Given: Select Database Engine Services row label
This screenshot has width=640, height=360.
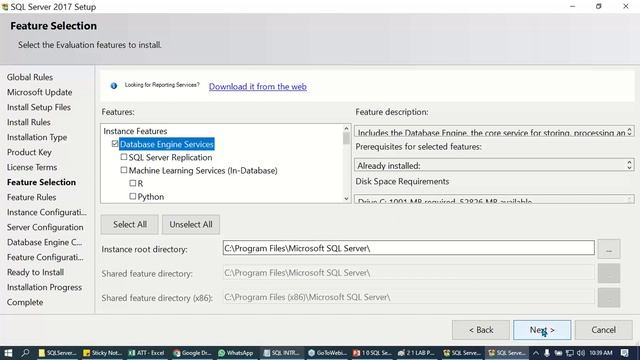Looking at the screenshot, I should [167, 144].
